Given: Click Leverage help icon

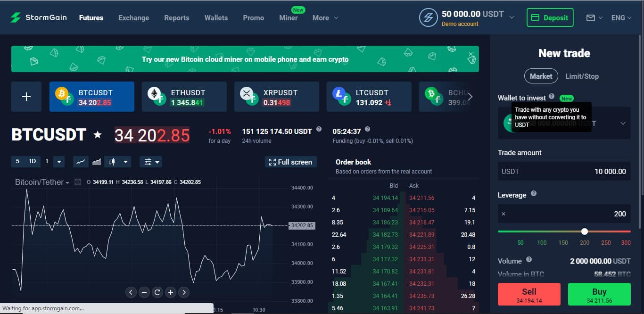Looking at the screenshot, I should (x=534, y=194).
